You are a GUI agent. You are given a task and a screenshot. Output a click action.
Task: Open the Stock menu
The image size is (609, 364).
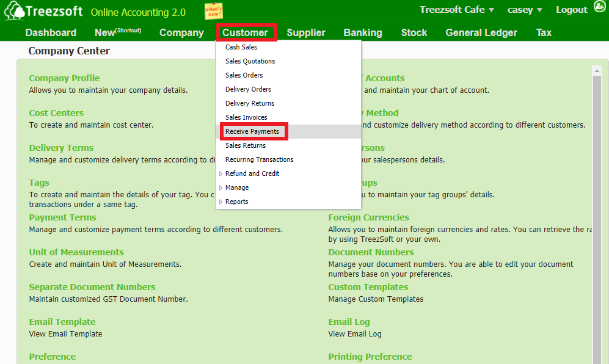[x=414, y=32]
